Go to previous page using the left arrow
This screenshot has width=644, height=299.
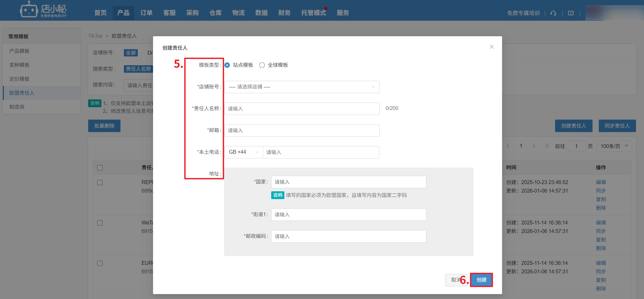pos(508,146)
